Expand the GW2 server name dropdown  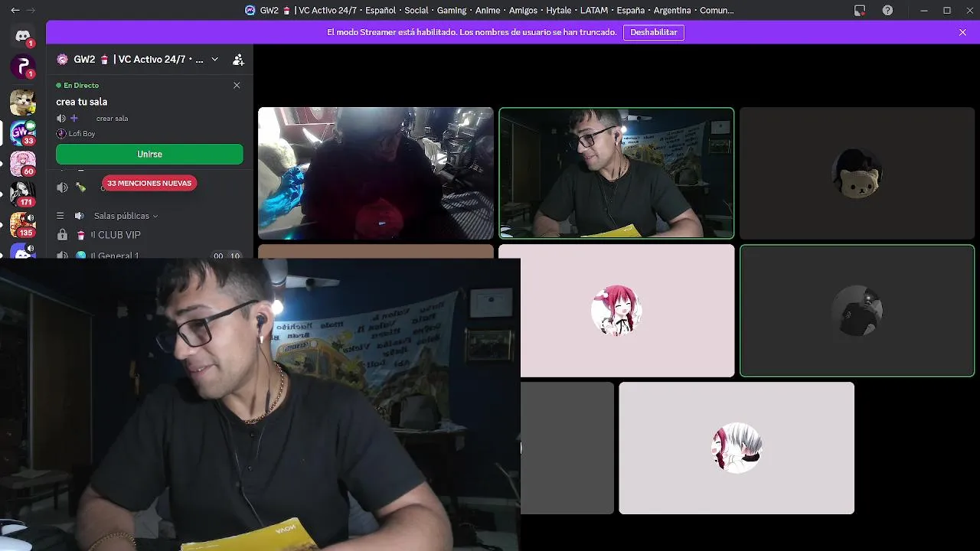(x=214, y=59)
